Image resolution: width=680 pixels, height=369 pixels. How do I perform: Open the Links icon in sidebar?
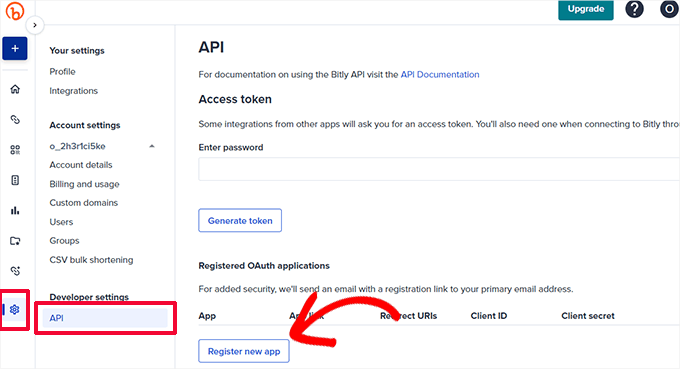[15, 119]
